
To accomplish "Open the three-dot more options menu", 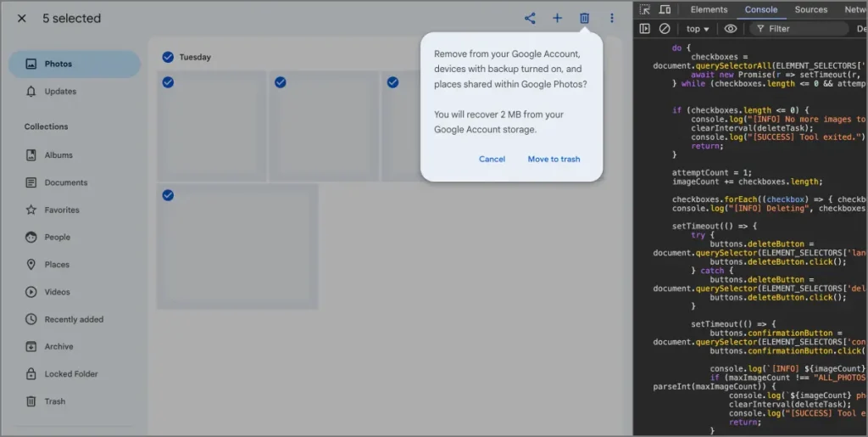I will (612, 19).
